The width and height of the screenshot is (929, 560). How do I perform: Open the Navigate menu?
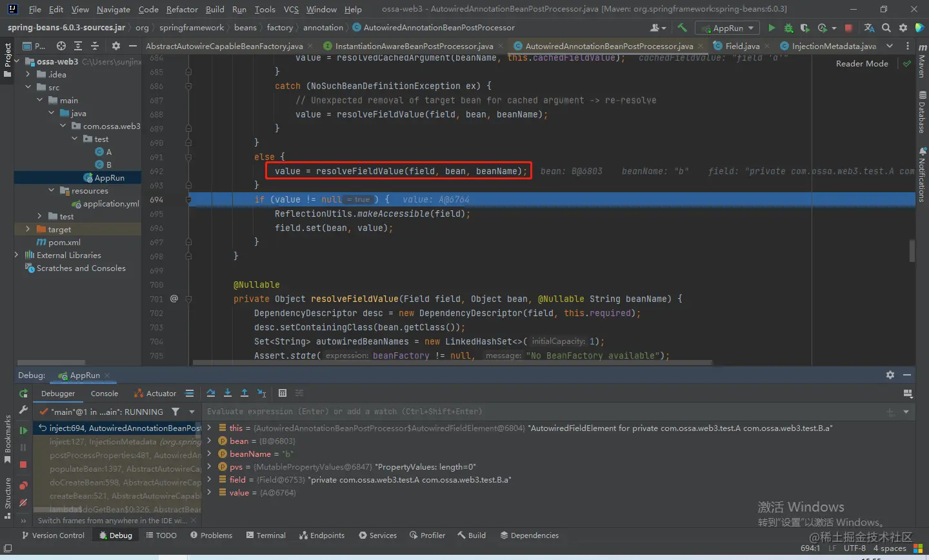pos(114,9)
